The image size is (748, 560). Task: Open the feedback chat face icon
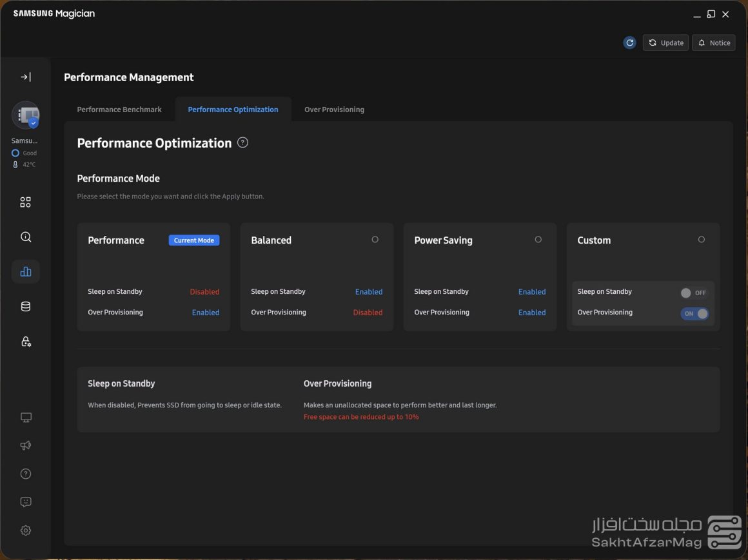point(26,502)
